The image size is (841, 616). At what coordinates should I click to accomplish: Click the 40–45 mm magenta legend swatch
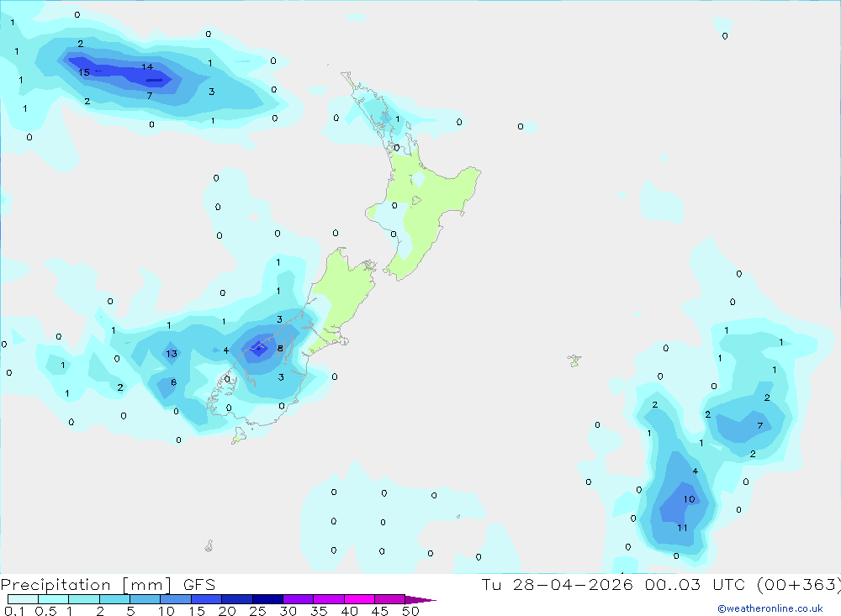pyautogui.click(x=359, y=599)
